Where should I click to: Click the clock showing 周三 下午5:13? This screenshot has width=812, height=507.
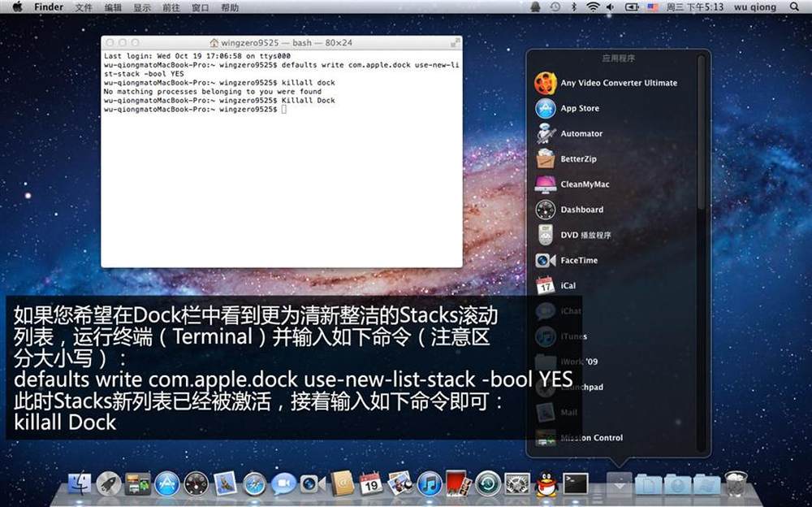click(x=695, y=6)
